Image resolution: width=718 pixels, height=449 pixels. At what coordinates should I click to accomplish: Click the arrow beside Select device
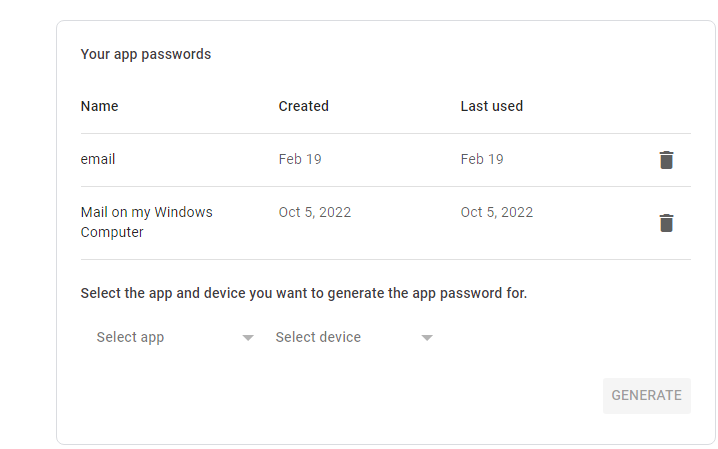[427, 338]
